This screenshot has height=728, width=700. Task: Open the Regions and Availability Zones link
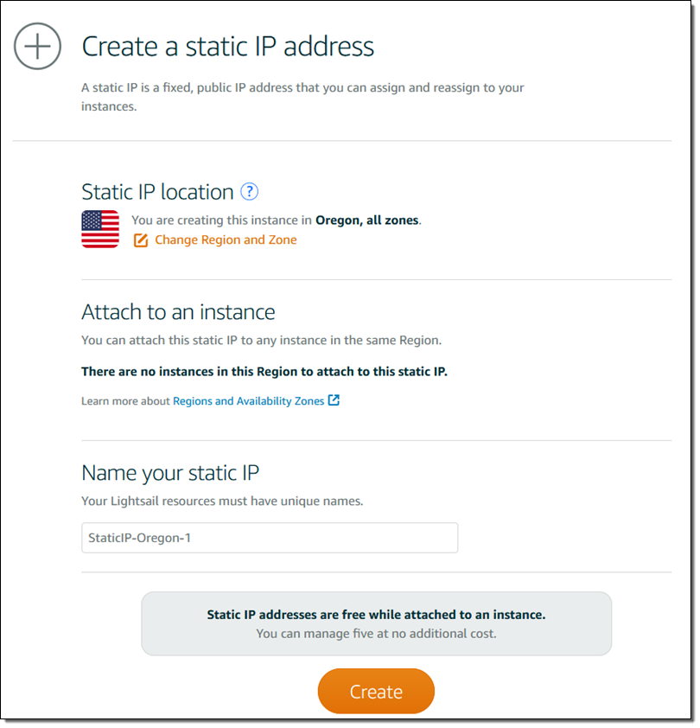249,401
